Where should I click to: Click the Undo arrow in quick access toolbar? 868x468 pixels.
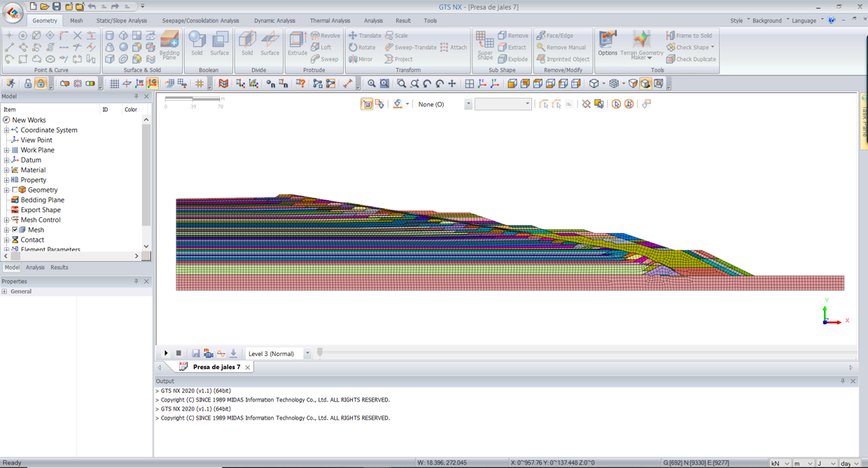click(x=92, y=6)
